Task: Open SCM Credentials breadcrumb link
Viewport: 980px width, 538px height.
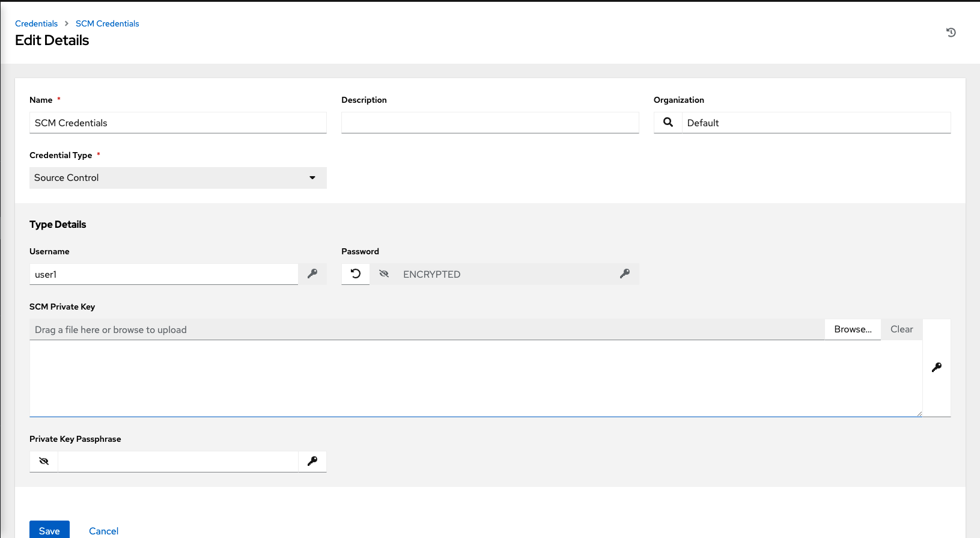Action: (x=107, y=23)
